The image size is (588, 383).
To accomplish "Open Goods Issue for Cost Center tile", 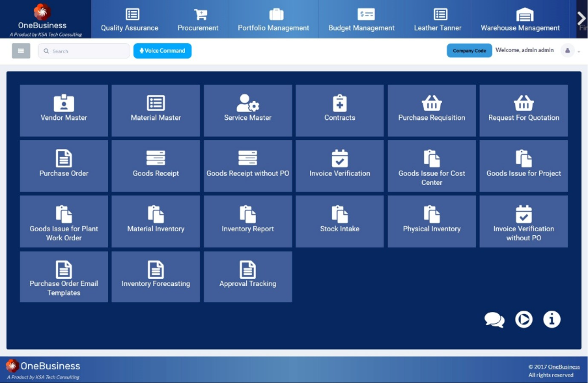I will pyautogui.click(x=432, y=166).
